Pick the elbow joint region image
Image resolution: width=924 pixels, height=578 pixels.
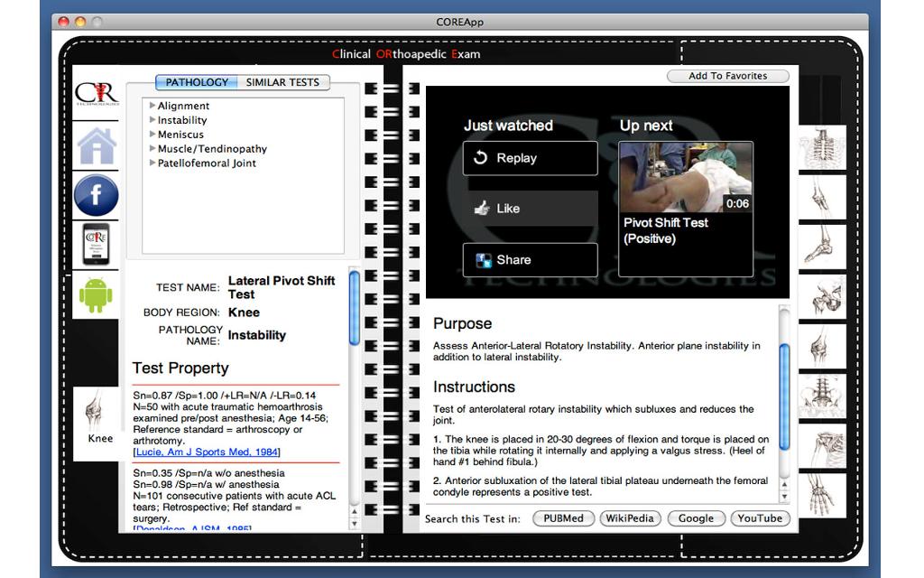coord(822,197)
